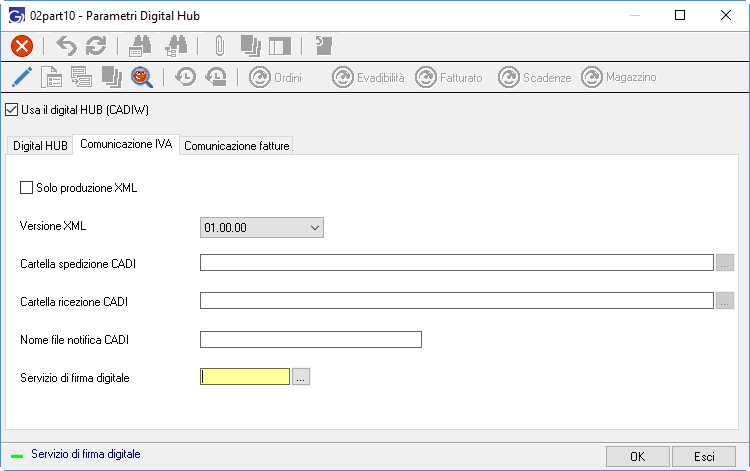Click the blue pencil edit icon
Image resolution: width=750 pixels, height=471 pixels.
(x=22, y=77)
